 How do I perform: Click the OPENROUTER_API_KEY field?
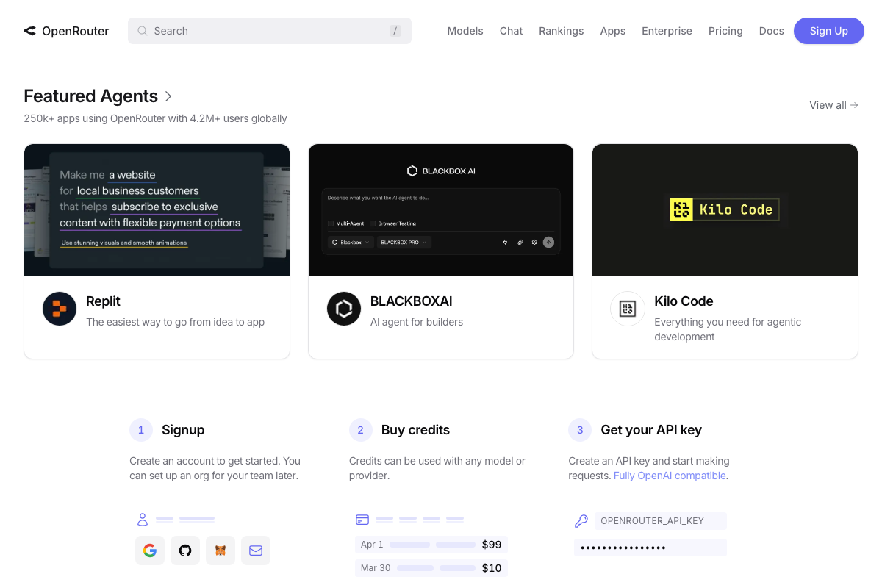pyautogui.click(x=661, y=521)
